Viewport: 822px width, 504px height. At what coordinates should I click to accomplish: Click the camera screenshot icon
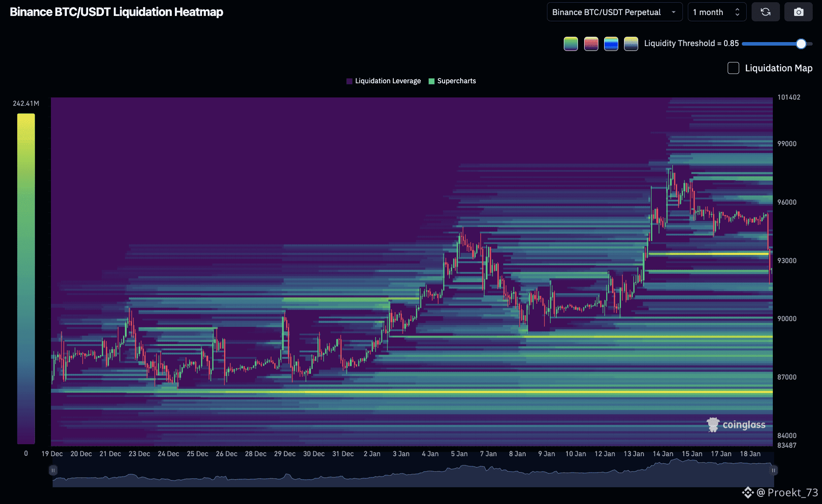coord(798,12)
